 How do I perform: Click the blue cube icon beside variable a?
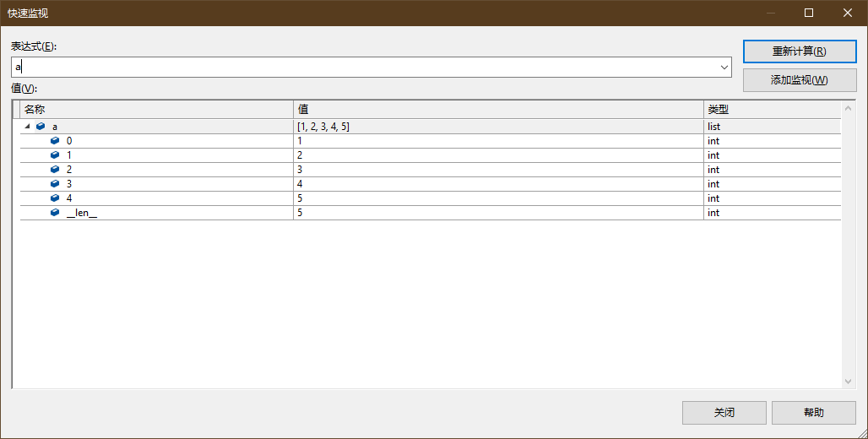[x=41, y=127]
